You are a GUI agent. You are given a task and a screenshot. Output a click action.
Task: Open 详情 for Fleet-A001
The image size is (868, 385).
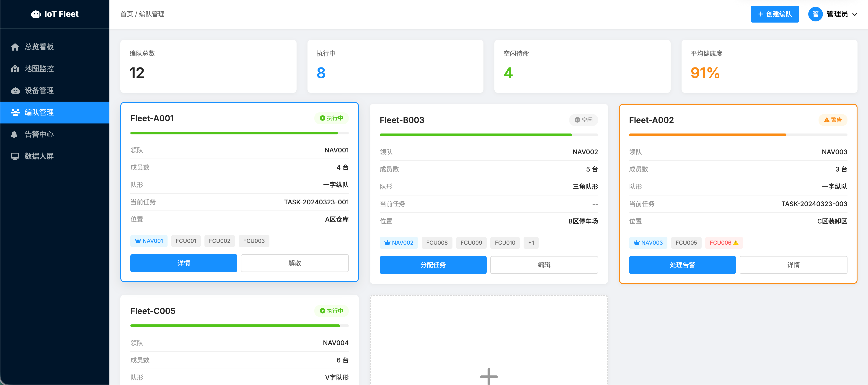coord(184,263)
